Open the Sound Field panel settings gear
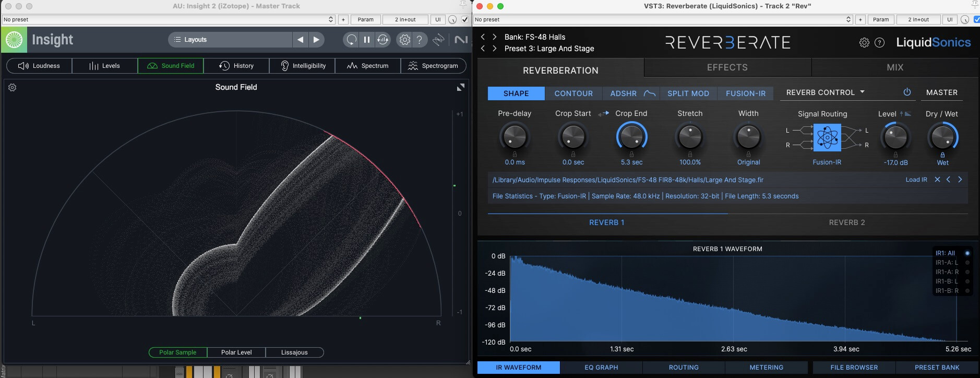The image size is (980, 378). (13, 88)
